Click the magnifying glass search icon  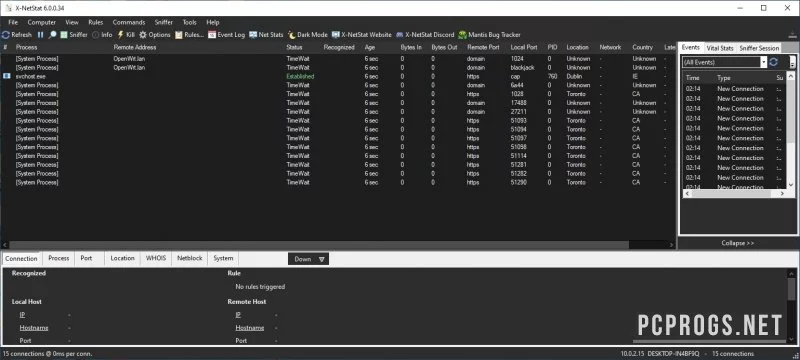click(x=52, y=35)
